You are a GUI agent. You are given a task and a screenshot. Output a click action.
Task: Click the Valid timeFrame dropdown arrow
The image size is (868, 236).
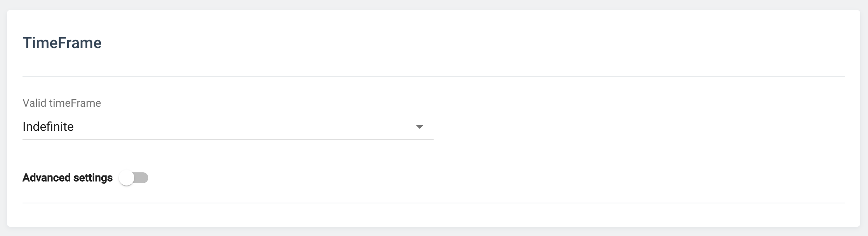[419, 127]
